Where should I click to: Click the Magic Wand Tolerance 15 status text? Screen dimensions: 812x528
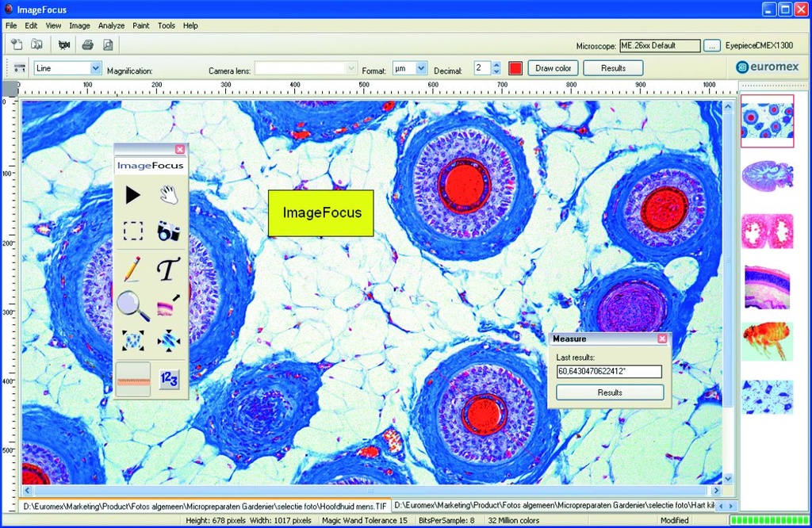pyautogui.click(x=365, y=520)
